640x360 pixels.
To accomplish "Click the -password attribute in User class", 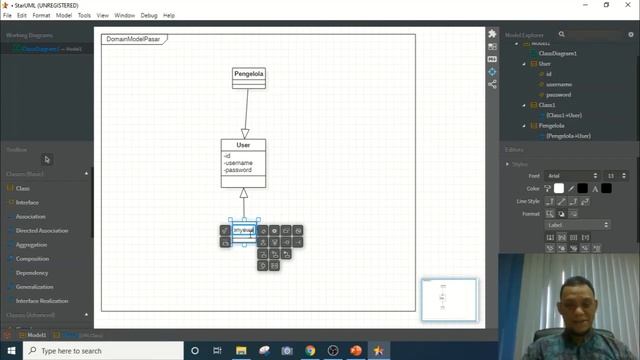I will tap(238, 170).
